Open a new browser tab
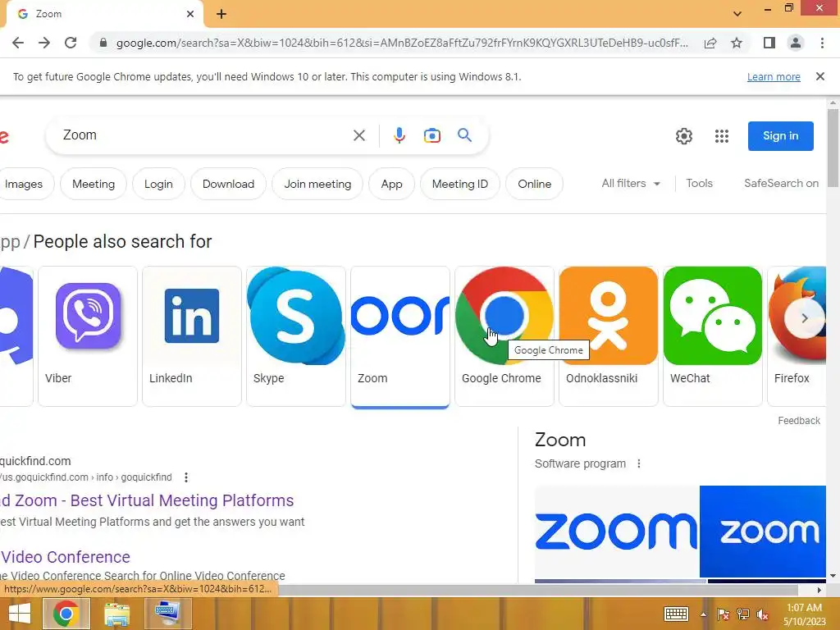 (221, 14)
